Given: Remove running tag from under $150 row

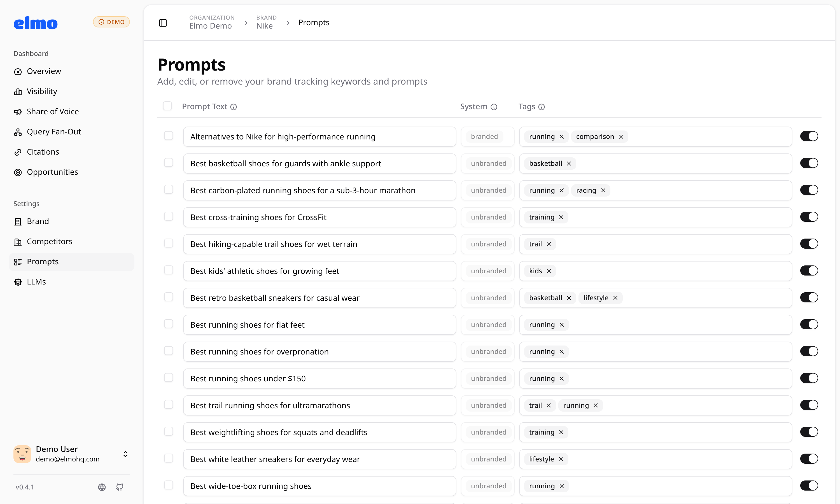Looking at the screenshot, I should [x=562, y=378].
